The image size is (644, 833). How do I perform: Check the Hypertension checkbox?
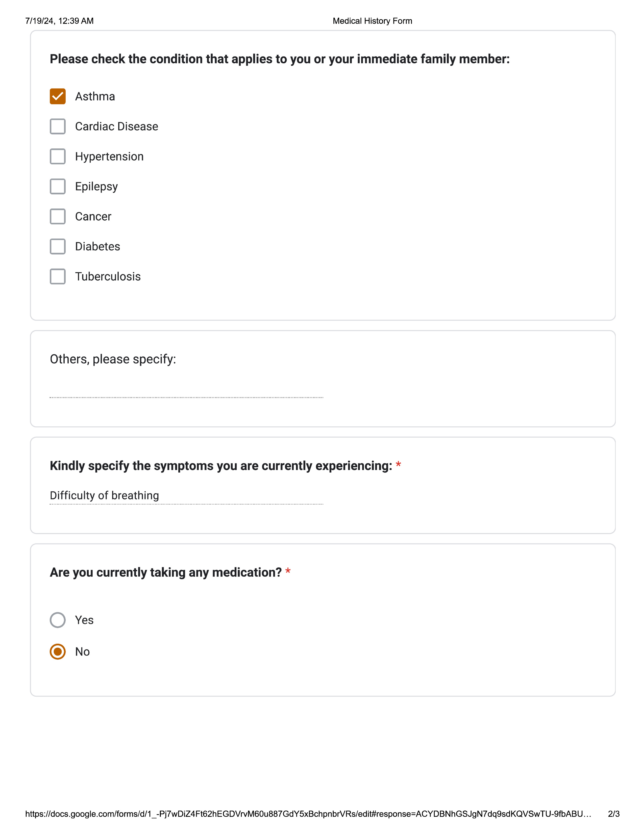58,157
